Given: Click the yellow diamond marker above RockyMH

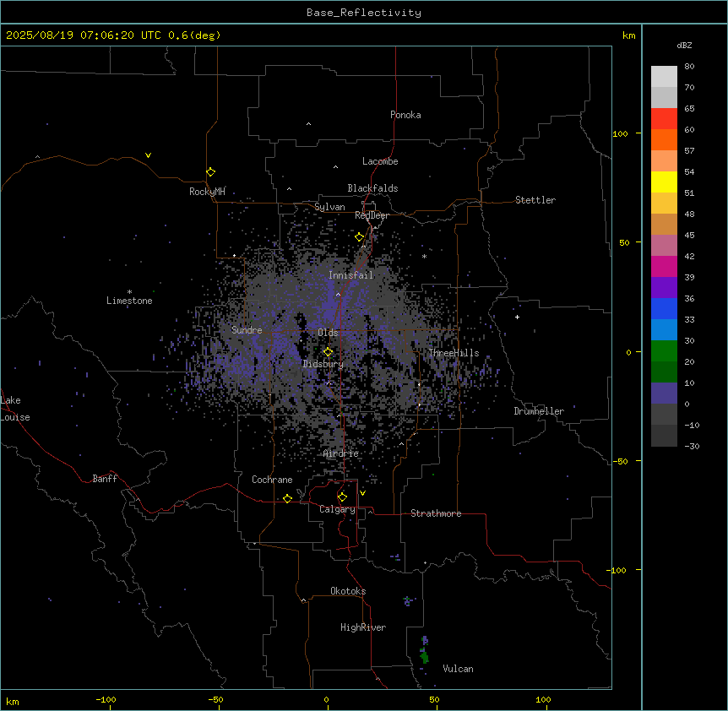Looking at the screenshot, I should click(211, 172).
